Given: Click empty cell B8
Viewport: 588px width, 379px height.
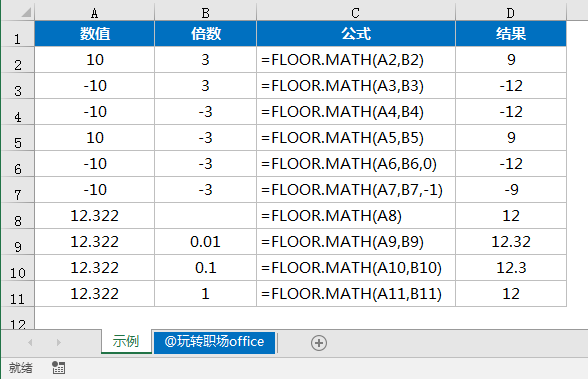Looking at the screenshot, I should pyautogui.click(x=205, y=216).
